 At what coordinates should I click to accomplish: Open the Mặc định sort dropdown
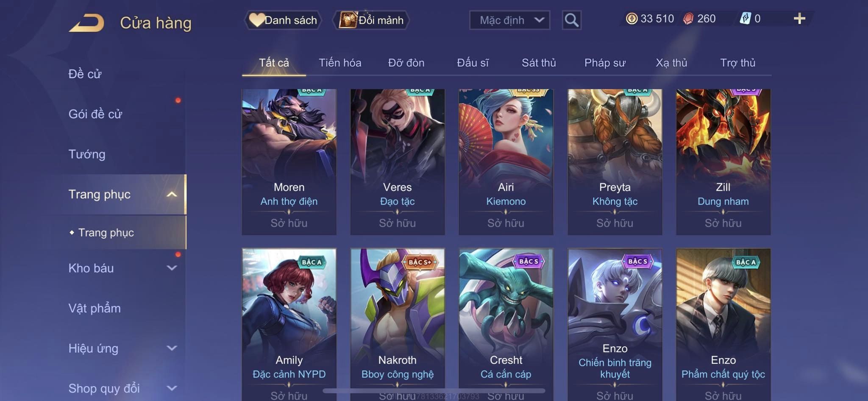(509, 20)
